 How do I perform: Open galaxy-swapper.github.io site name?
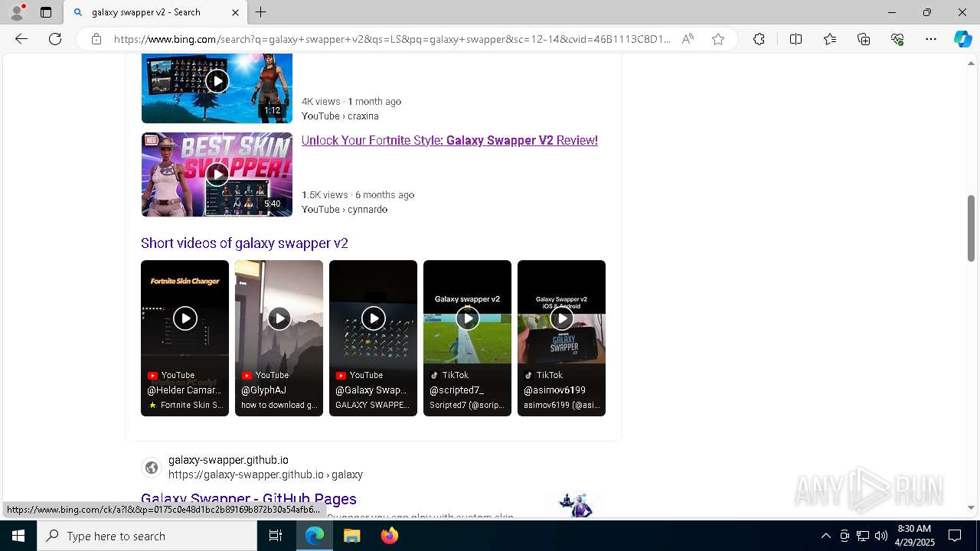point(228,460)
